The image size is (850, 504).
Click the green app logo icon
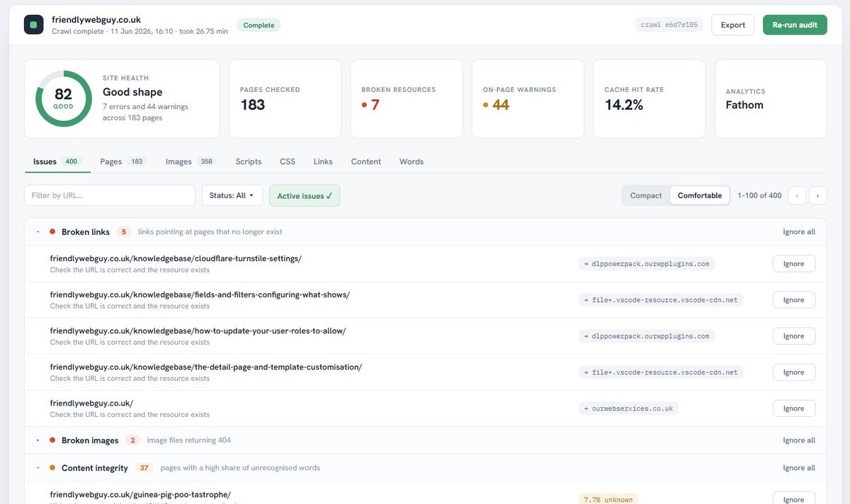coord(33,25)
